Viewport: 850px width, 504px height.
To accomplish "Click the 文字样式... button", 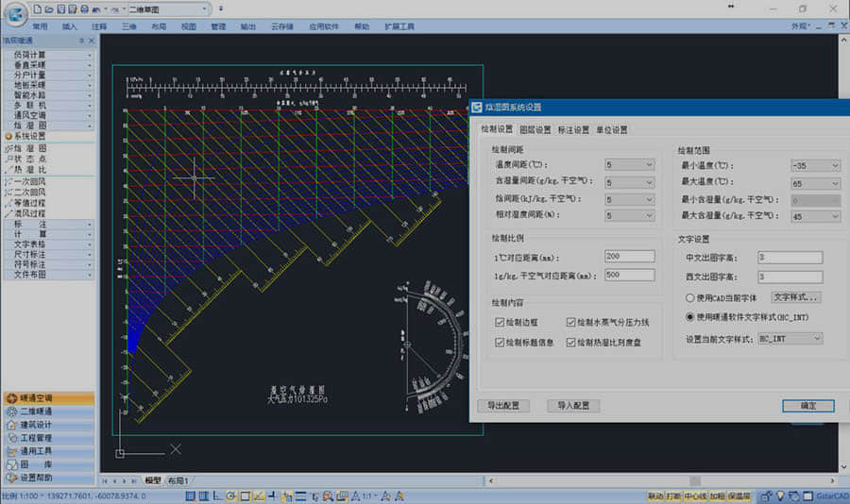I will coord(796,297).
